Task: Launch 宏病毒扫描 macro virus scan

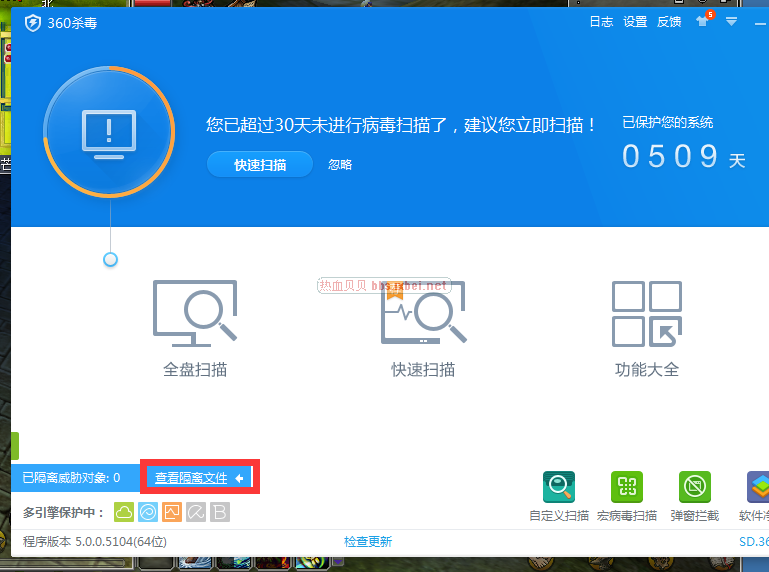Action: 627,487
